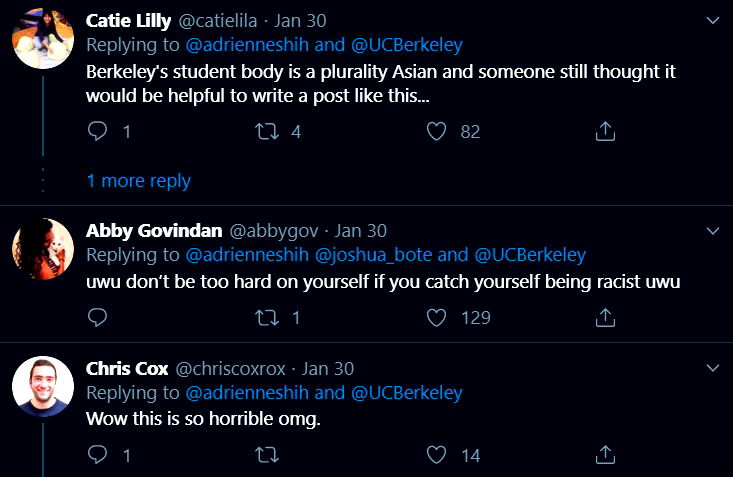733x477 pixels.
Task: Open Chris Cox's profile avatar
Action: (x=42, y=387)
